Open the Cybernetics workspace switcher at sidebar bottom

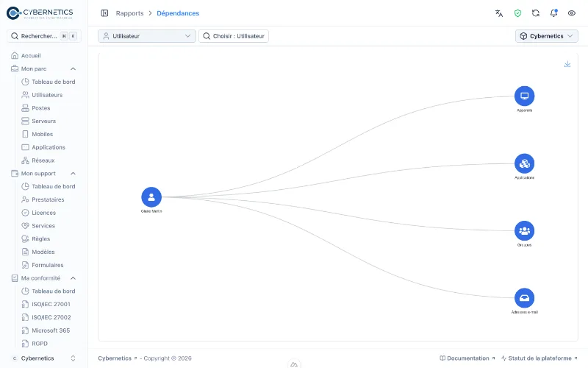coord(44,358)
